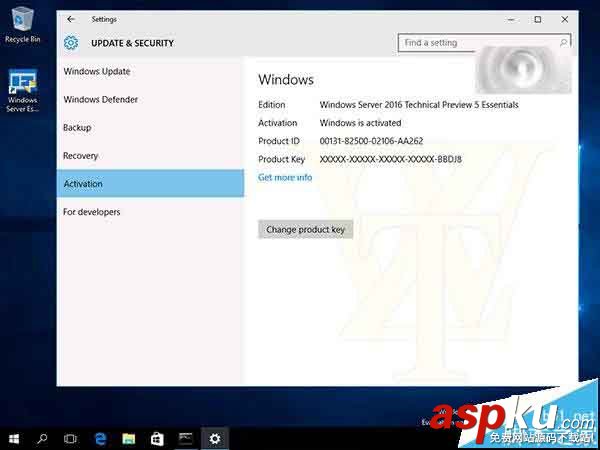Viewport: 600px width, 450px height.
Task: Open the Recycle Bin desktop icon
Action: [x=23, y=24]
